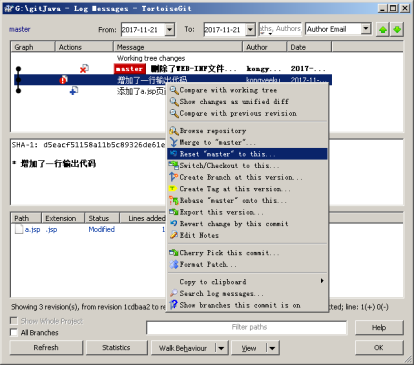Screen dimensions: 415x365
Task: Open the Author Email dropdown
Action: pos(366,29)
